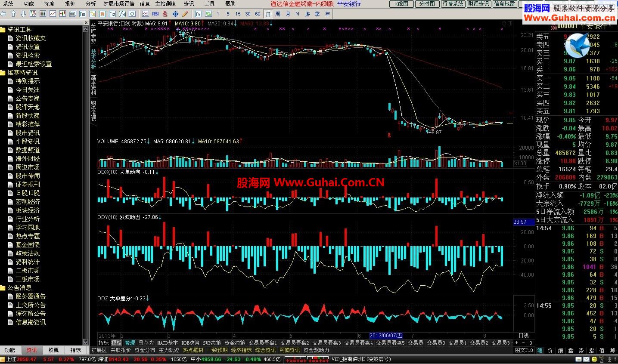Select weekly 周 period
The height and width of the screenshot is (364, 618).
click(x=277, y=14)
